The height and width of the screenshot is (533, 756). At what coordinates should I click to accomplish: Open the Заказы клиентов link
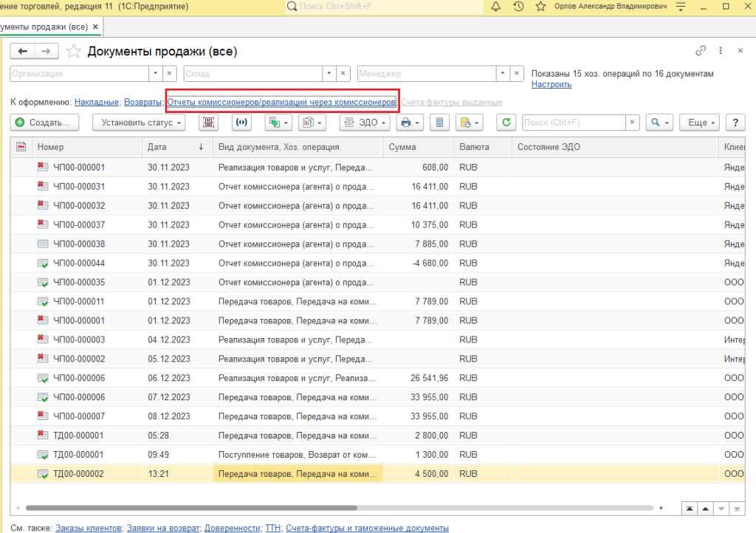coord(89,528)
